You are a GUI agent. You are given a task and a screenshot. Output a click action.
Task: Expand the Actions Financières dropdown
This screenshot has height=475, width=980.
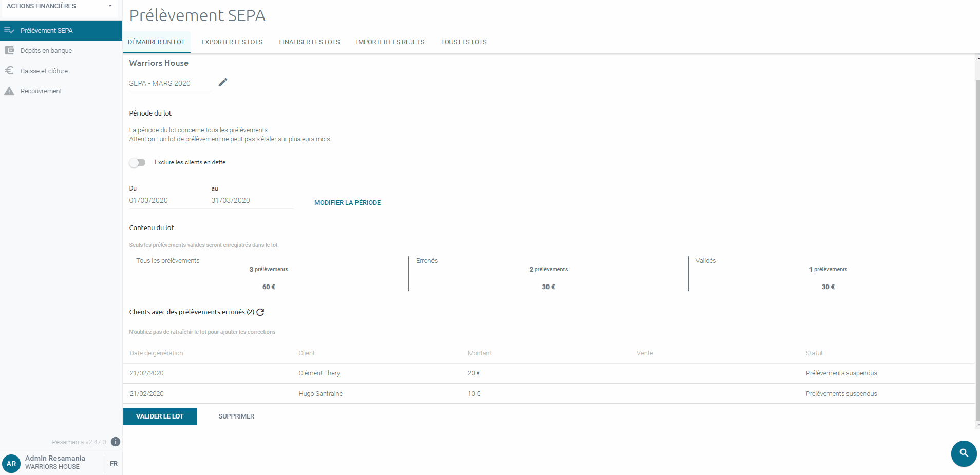pyautogui.click(x=60, y=6)
